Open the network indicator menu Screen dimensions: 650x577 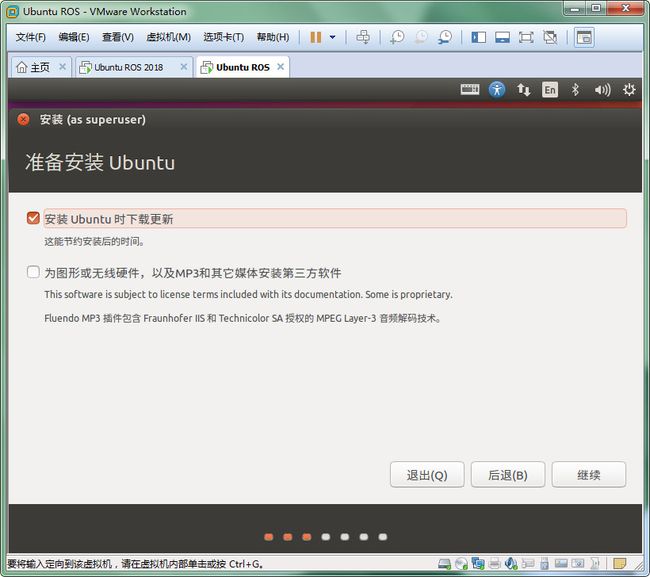[524, 90]
